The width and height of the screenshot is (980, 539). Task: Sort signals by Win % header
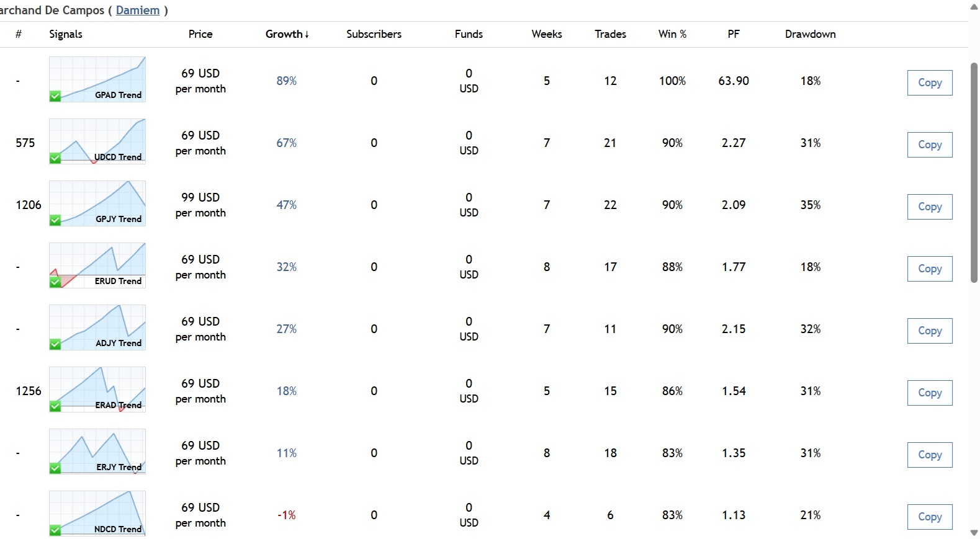tap(672, 34)
